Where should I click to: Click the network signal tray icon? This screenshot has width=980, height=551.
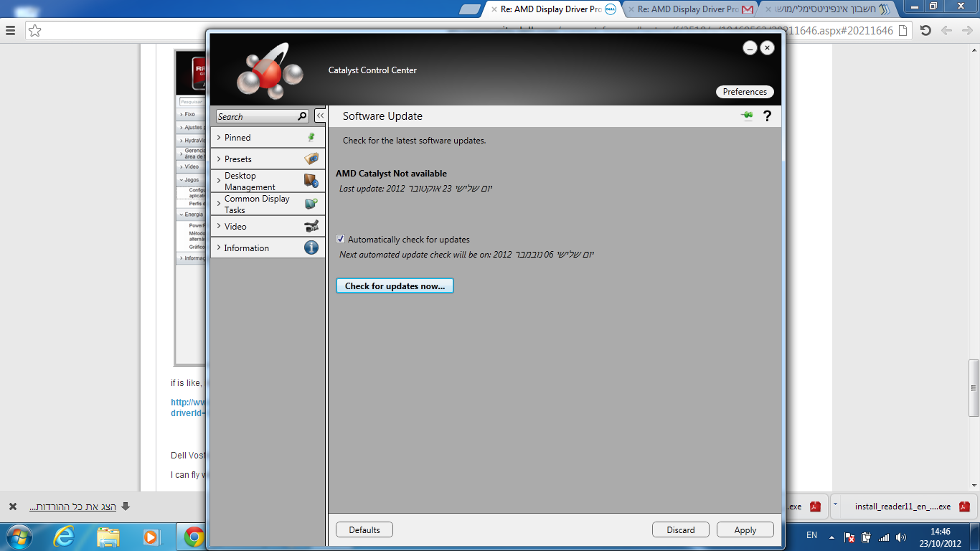884,537
